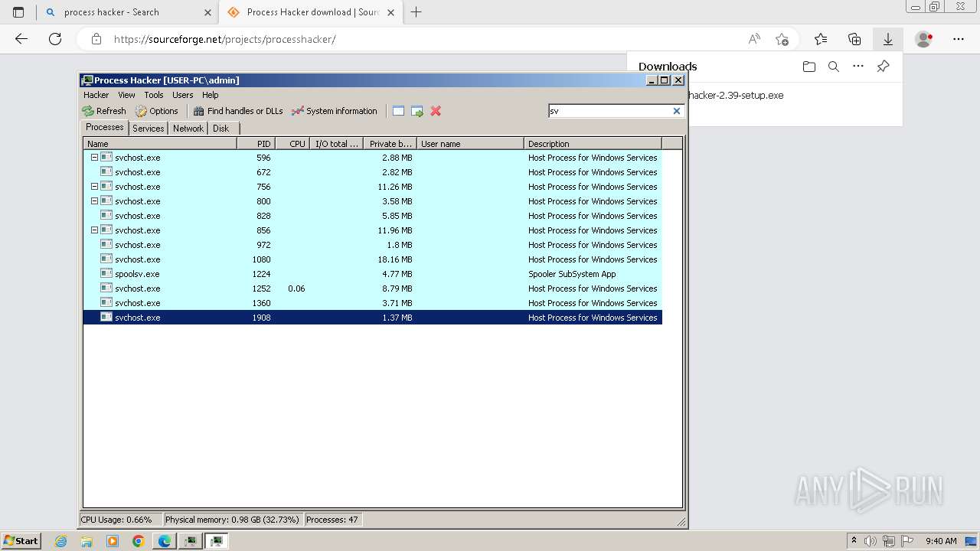Click the Read aloud icon in the address bar

click(x=754, y=39)
